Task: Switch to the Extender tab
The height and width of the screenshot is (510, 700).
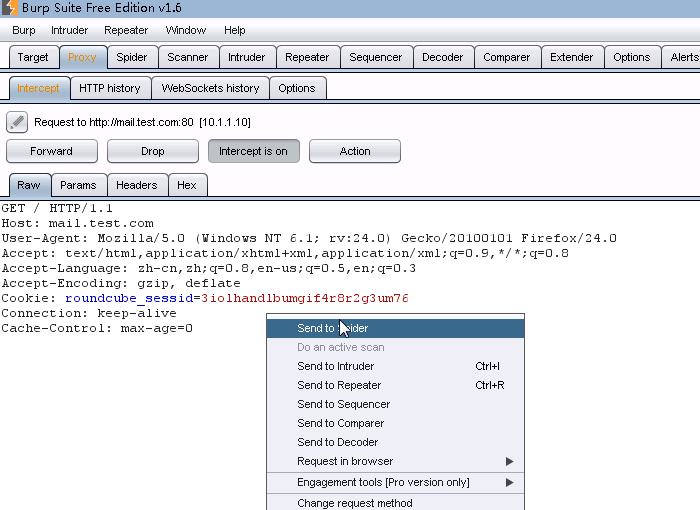Action: 571,57
